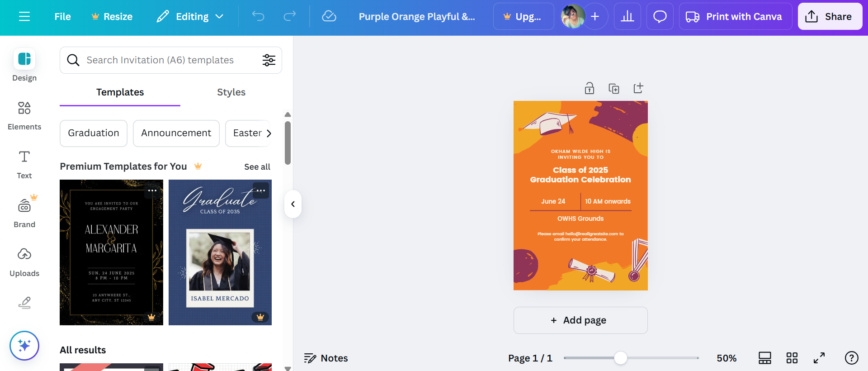Select the Graduation category chip

94,133
